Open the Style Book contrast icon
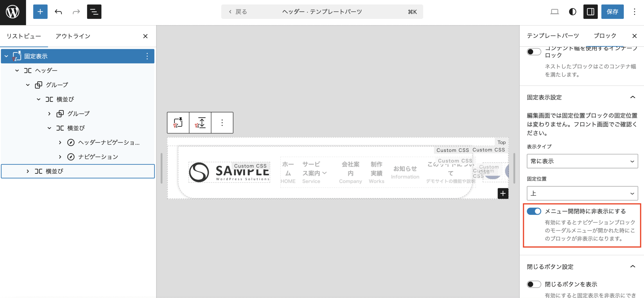The height and width of the screenshot is (298, 644). click(x=572, y=12)
